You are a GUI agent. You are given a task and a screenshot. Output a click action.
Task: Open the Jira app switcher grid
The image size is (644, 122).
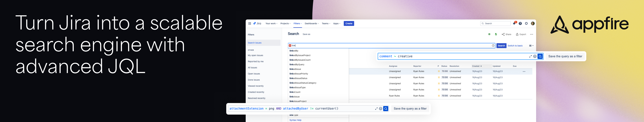250,24
